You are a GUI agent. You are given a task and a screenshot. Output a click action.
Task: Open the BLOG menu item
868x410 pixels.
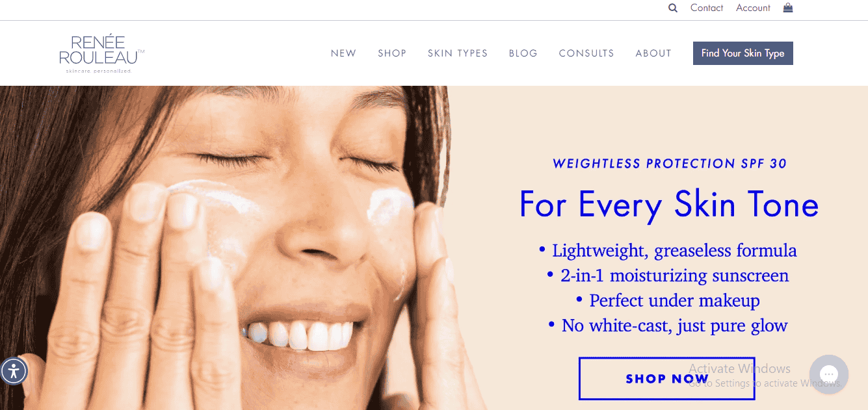(523, 53)
